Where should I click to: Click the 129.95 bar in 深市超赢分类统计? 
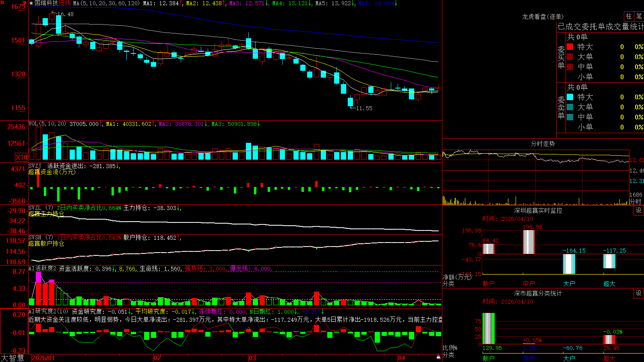point(489,329)
